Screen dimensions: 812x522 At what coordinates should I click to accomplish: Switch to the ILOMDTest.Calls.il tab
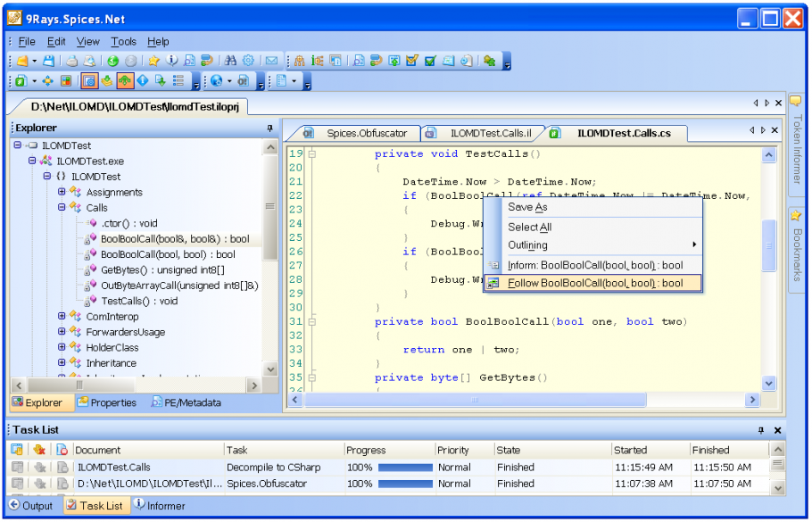490,133
